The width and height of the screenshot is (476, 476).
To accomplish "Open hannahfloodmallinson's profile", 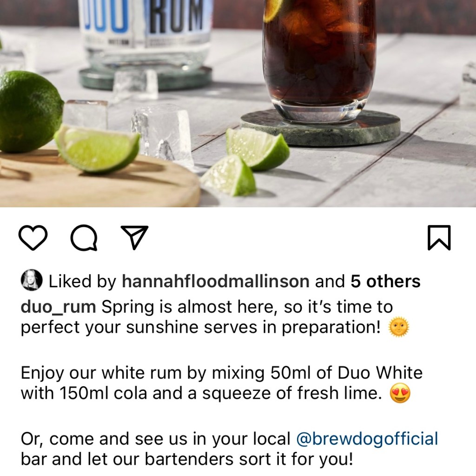I will click(216, 281).
